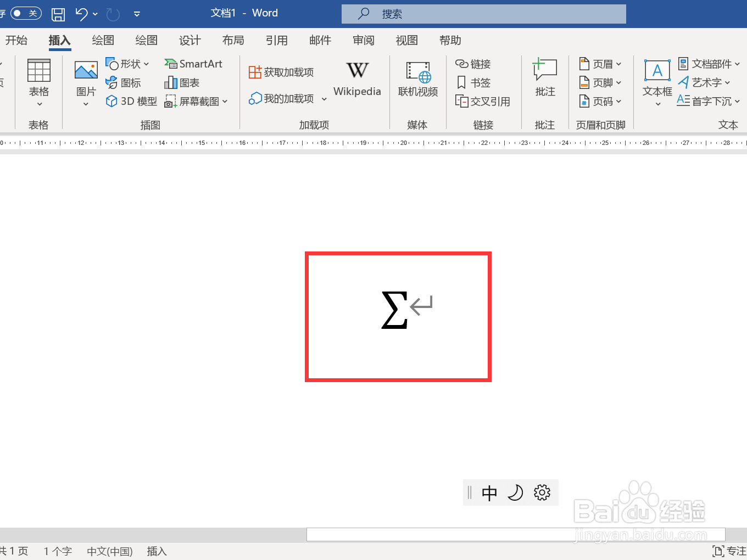Screen dimensions: 747x560
Task: Click the 1 个字 word count
Action: (x=58, y=551)
